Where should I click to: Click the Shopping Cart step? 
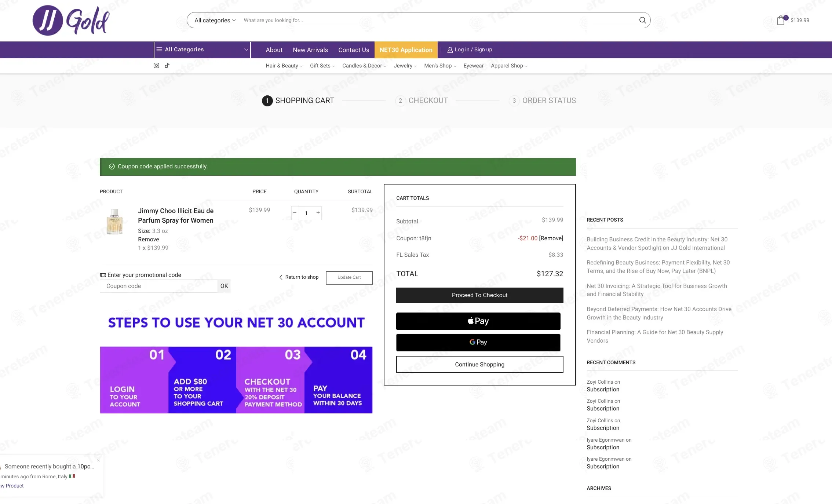pos(298,101)
